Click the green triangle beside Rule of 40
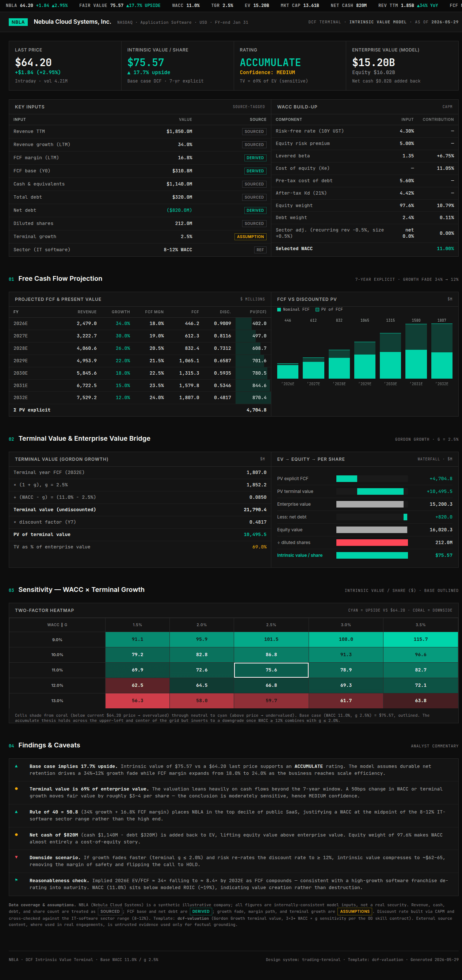Viewport: 462px width, 980px height. click(x=16, y=811)
